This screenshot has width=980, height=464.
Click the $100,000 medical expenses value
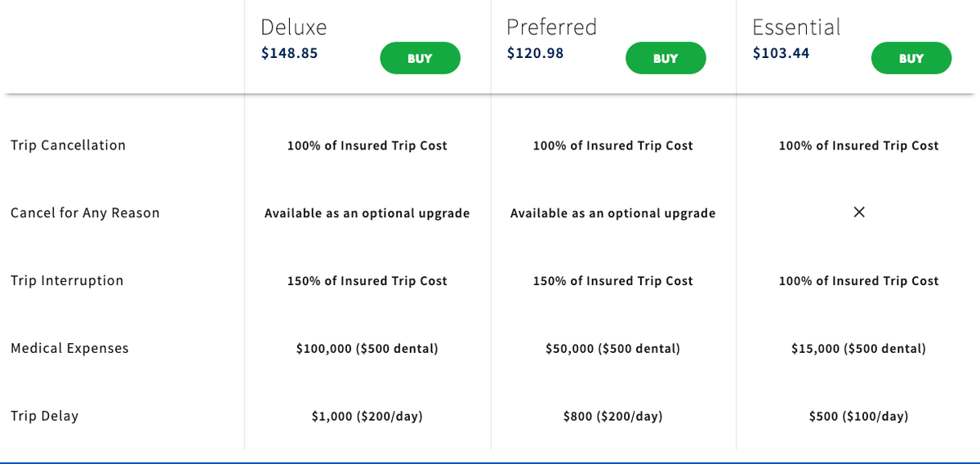pyautogui.click(x=367, y=349)
